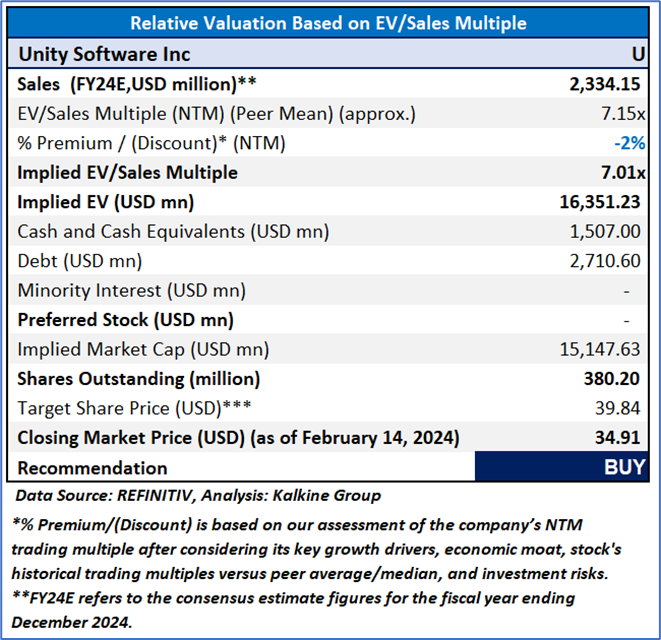The image size is (661, 640).
Task: Click the ticker symbol 'U'
Action: point(638,54)
